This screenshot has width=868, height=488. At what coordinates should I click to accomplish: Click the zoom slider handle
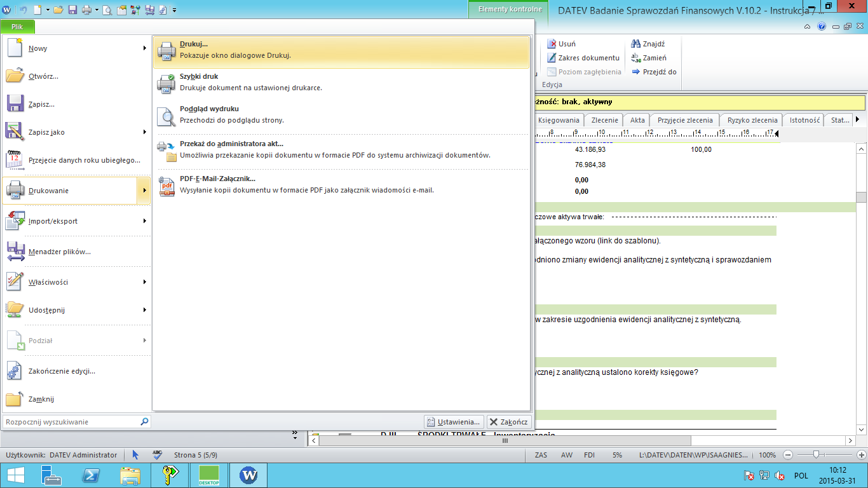click(x=816, y=455)
